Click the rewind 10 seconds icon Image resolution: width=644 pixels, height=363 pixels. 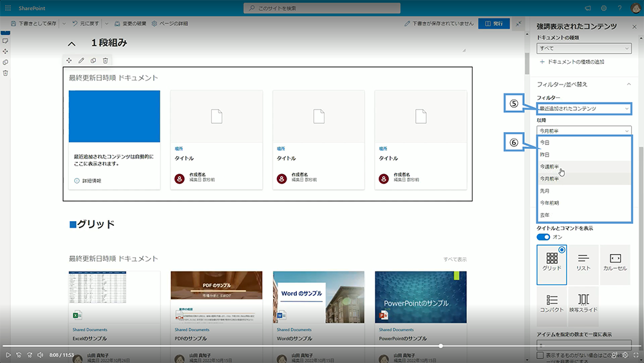(19, 355)
